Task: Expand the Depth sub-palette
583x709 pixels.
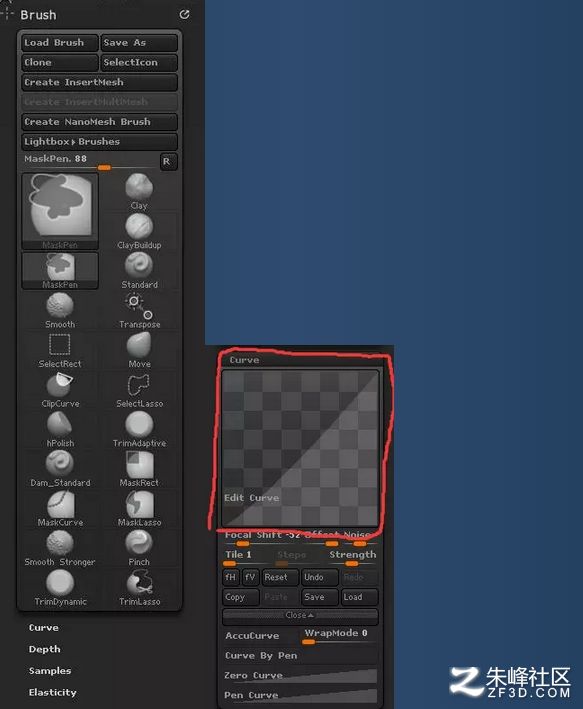Action: 44,649
